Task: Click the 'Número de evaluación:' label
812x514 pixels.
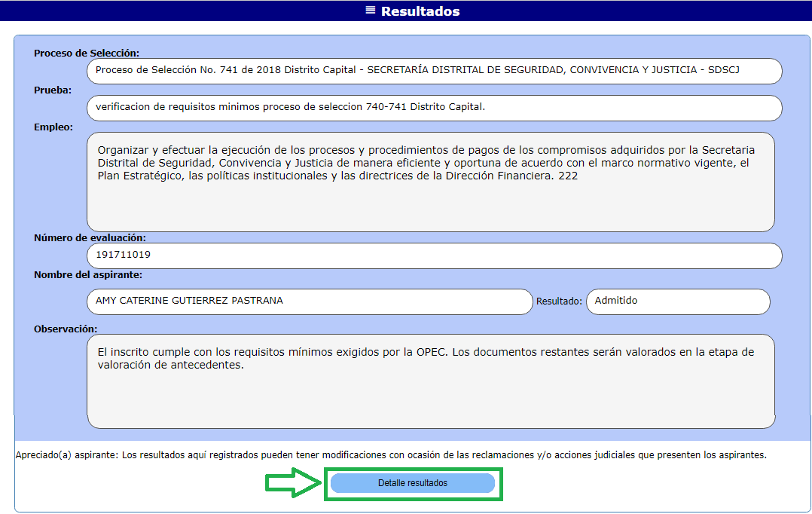Action: click(x=90, y=237)
